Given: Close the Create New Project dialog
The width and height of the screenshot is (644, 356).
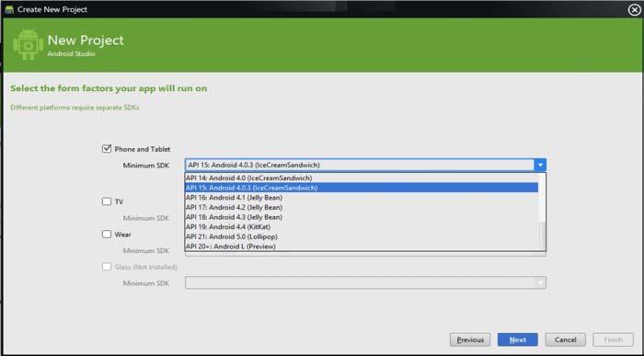Looking at the screenshot, I should (635, 9).
